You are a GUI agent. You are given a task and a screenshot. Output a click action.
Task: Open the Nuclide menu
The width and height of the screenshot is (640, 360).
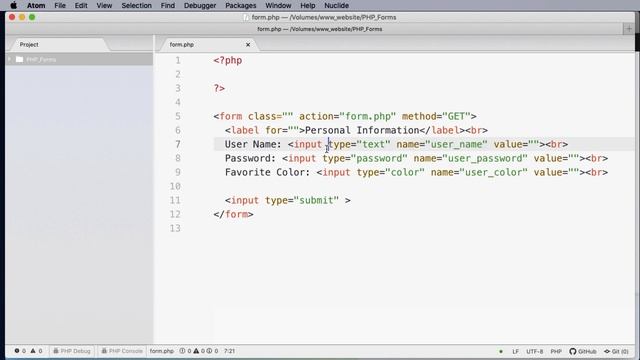pos(336,6)
